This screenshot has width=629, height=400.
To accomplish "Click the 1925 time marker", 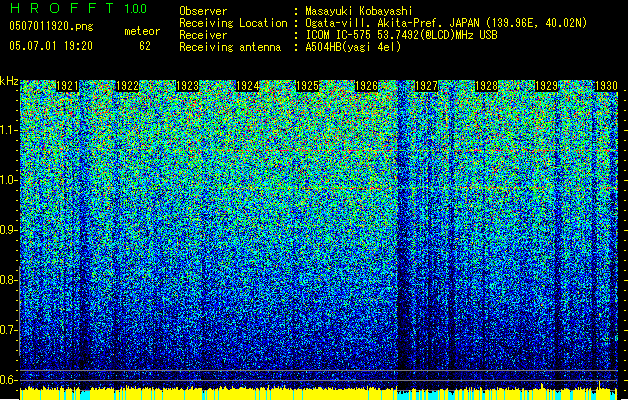I will tap(307, 86).
